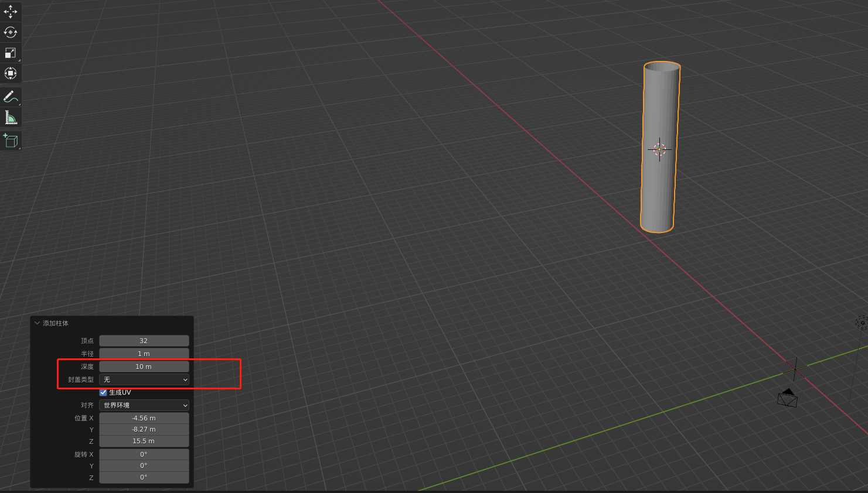Screen dimensions: 868x493
Task: Select the Annotate pencil tool
Action: pos(11,97)
